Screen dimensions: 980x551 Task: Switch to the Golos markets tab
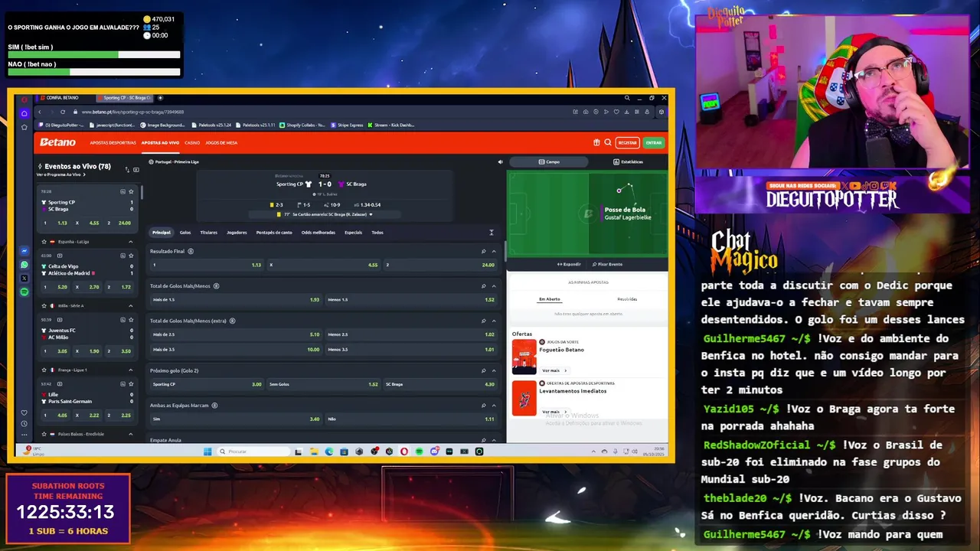click(x=185, y=233)
